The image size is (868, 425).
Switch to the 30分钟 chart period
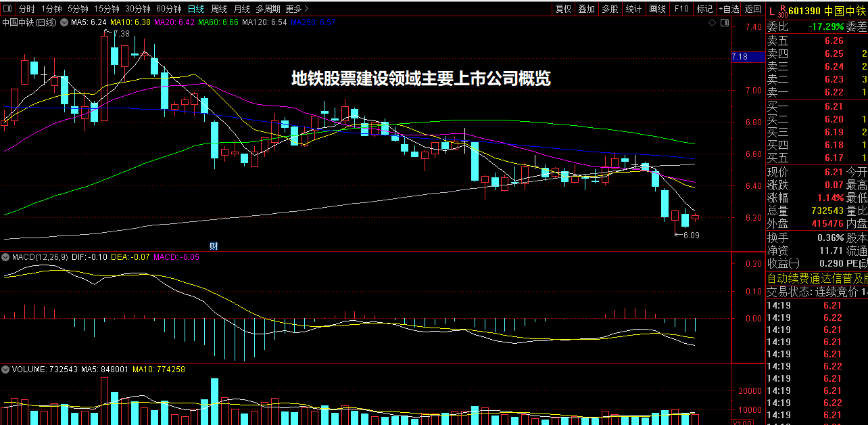[x=137, y=9]
